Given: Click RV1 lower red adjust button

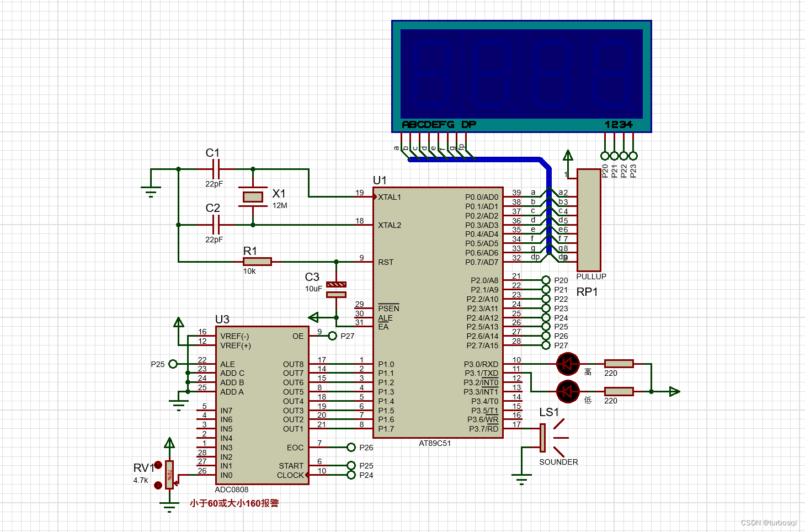Looking at the screenshot, I should [x=158, y=485].
